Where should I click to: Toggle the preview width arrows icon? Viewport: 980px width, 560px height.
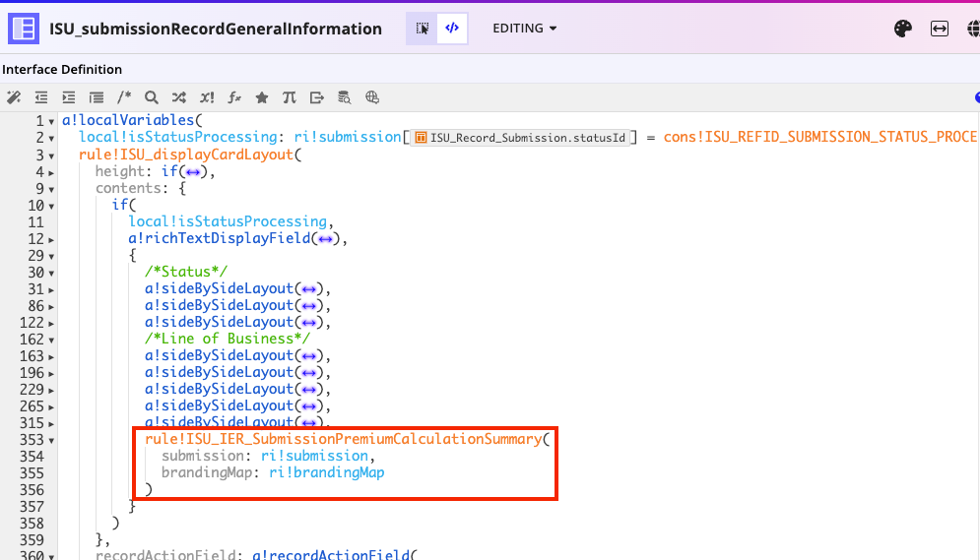tap(940, 29)
